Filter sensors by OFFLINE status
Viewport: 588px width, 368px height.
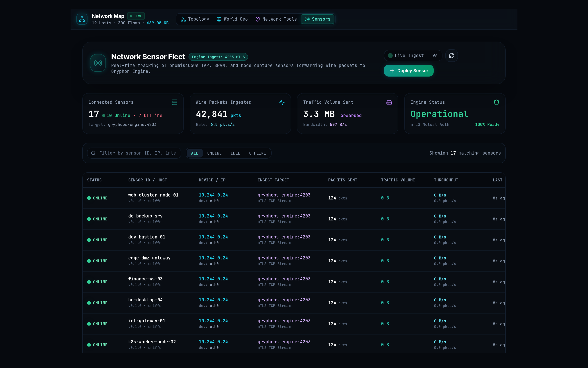257,153
